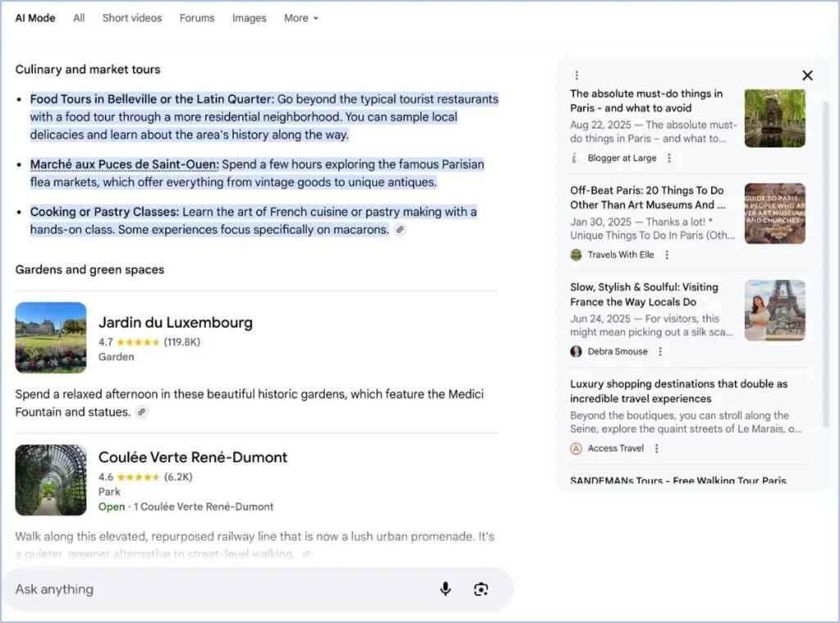840x623 pixels.
Task: Open 'Luxury shopping destinations' article
Action: tap(678, 391)
